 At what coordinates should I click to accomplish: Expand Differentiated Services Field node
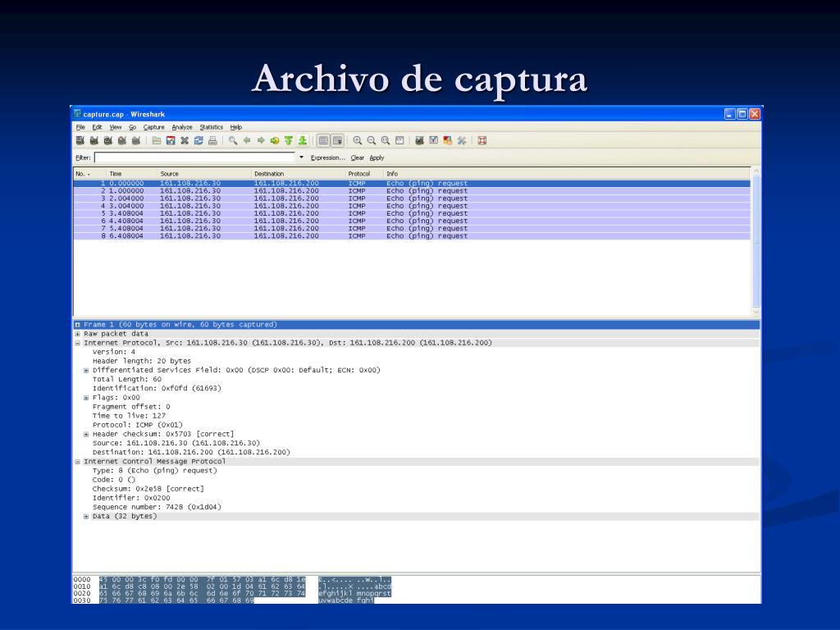(x=86, y=370)
